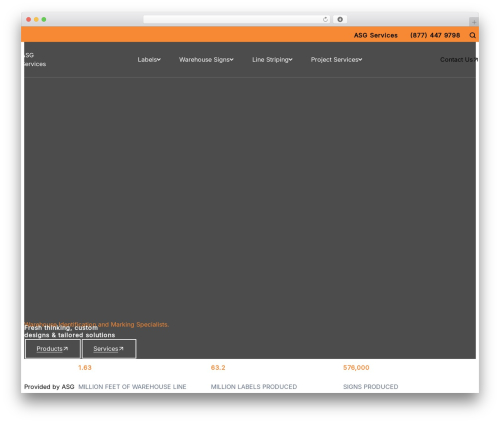The width and height of the screenshot is (500, 423).
Task: Click the reader/extension icon beside address bar
Action: (340, 19)
